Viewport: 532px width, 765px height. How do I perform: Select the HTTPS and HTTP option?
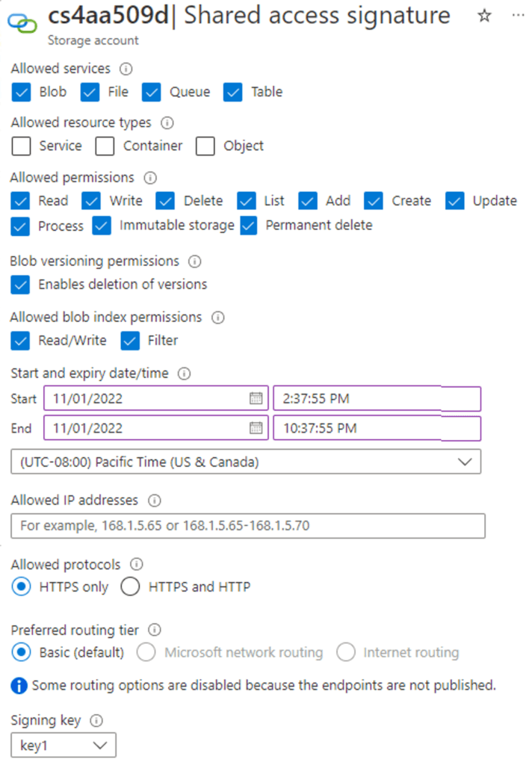130,587
